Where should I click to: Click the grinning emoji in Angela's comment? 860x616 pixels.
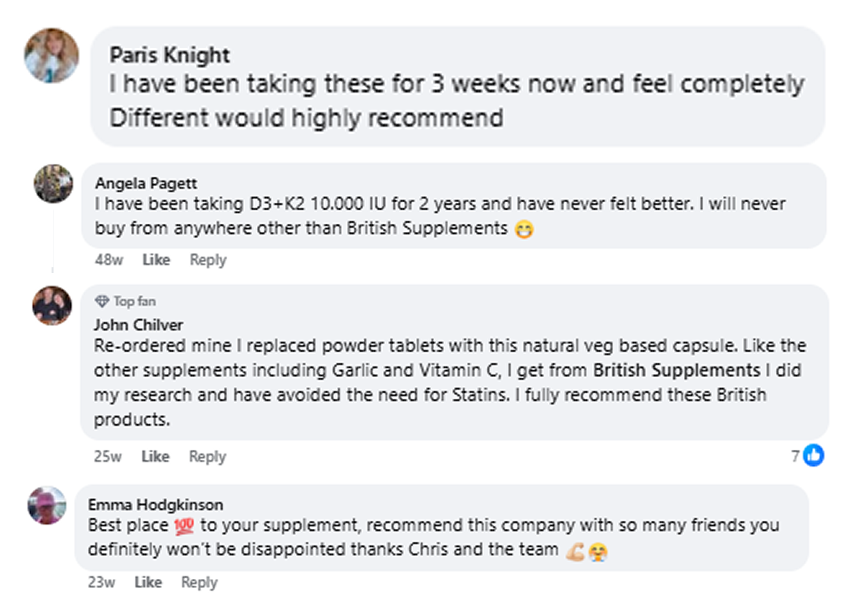click(x=524, y=230)
